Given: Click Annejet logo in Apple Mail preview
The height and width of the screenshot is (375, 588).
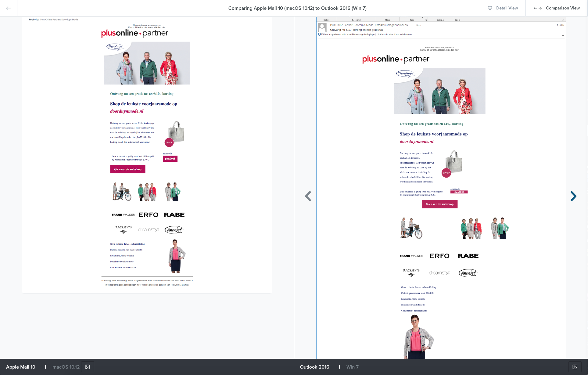Looking at the screenshot, I should (x=174, y=230).
